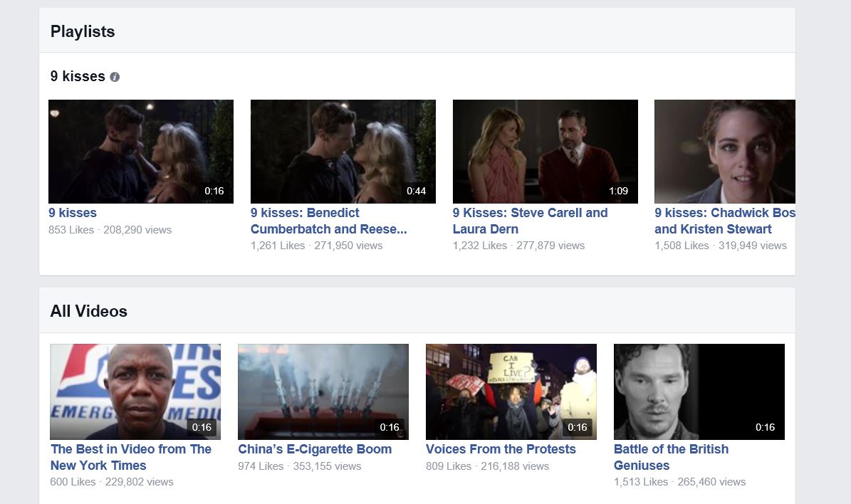Play the 9 kisses playlist thumbnail video

coord(140,151)
